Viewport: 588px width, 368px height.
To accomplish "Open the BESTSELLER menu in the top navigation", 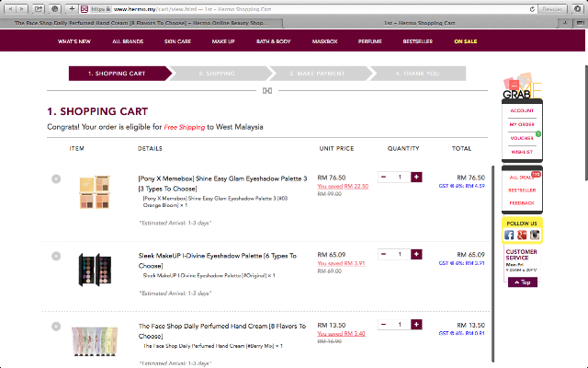I will [418, 41].
